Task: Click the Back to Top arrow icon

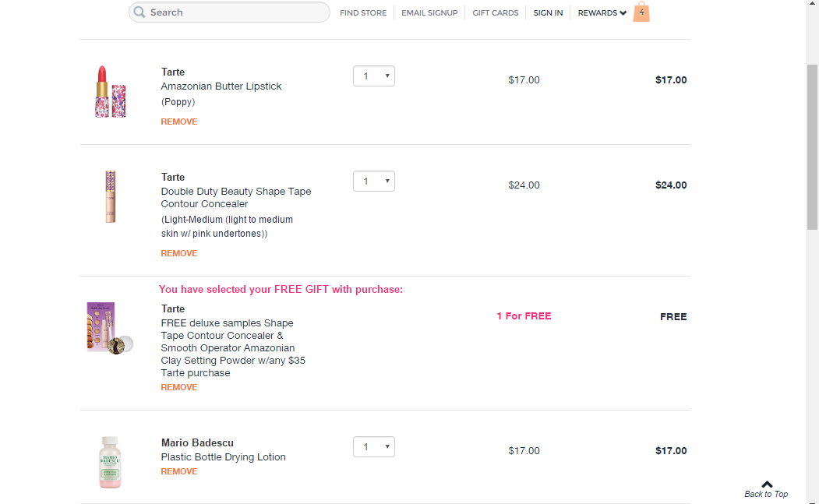Action: coord(767,485)
